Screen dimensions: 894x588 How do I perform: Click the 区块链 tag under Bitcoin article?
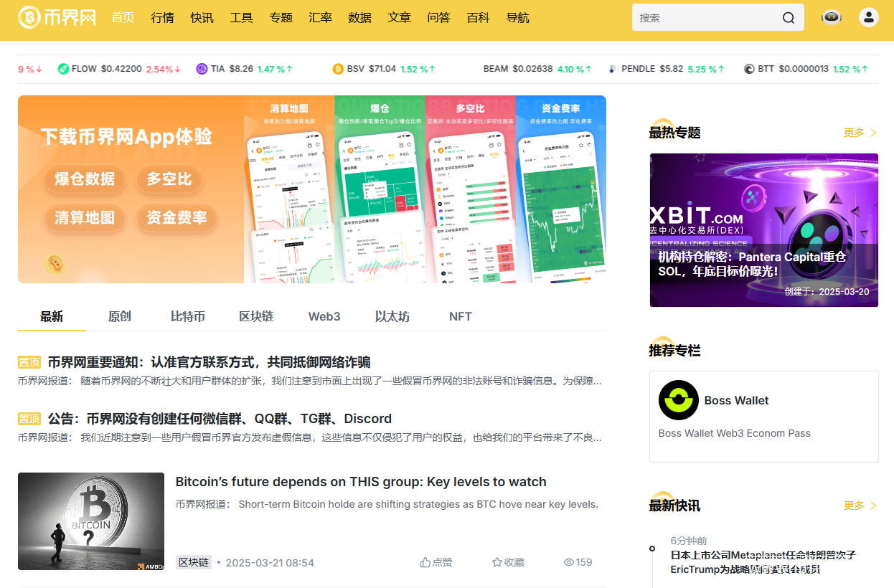coord(193,562)
